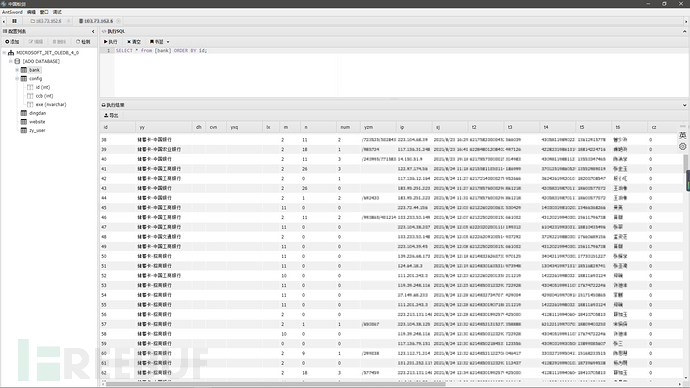Click the 删除 configuration button
This screenshot has height=388, width=690.
click(59, 42)
